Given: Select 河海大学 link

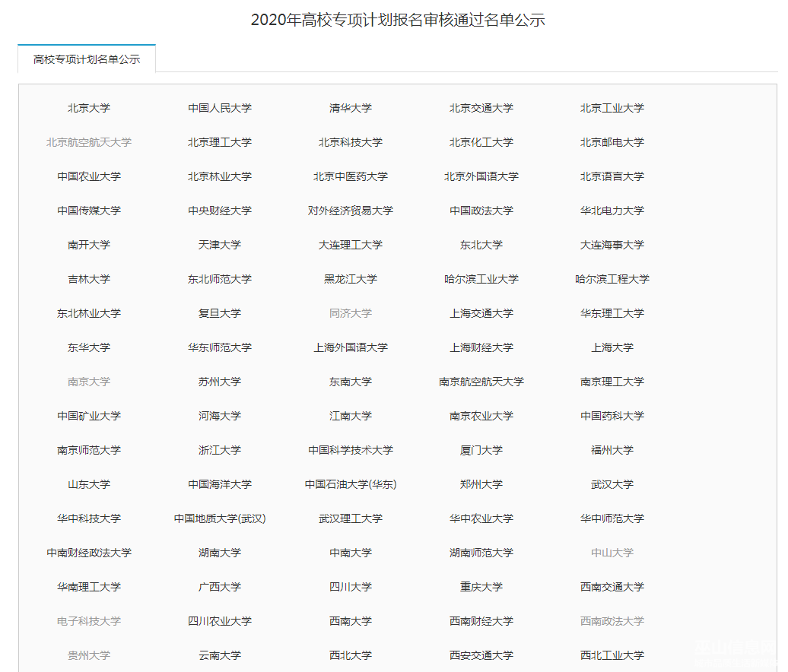Looking at the screenshot, I should [x=220, y=415].
